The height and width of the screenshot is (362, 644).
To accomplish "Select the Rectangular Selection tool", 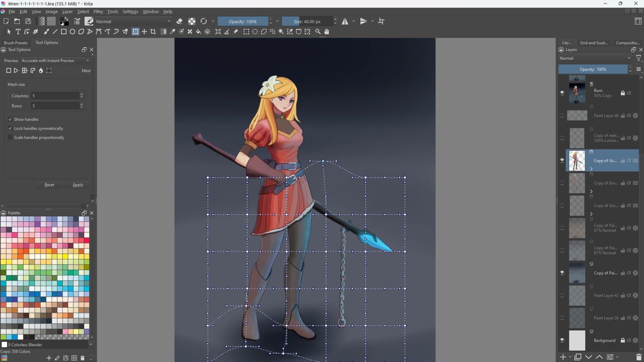I will (x=246, y=32).
